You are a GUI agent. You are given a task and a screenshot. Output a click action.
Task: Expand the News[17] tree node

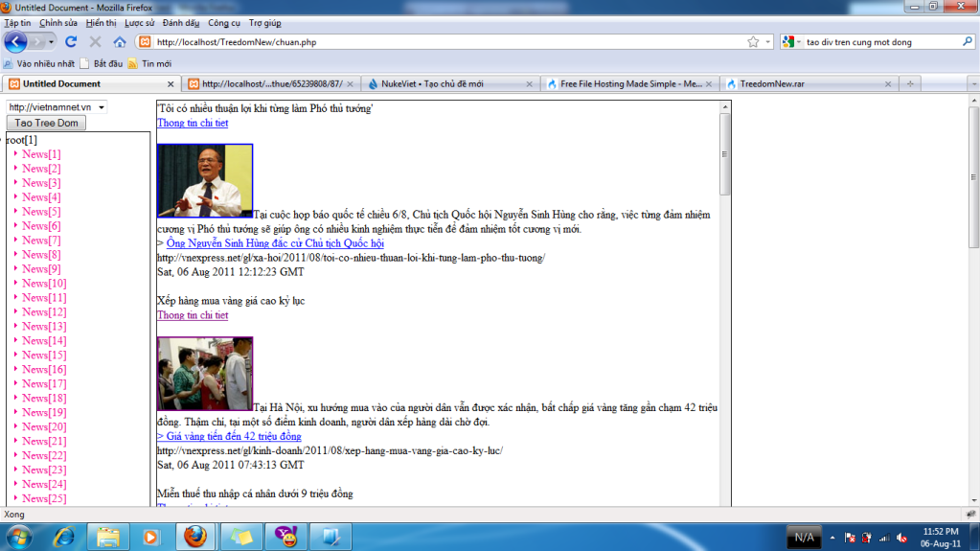point(15,383)
